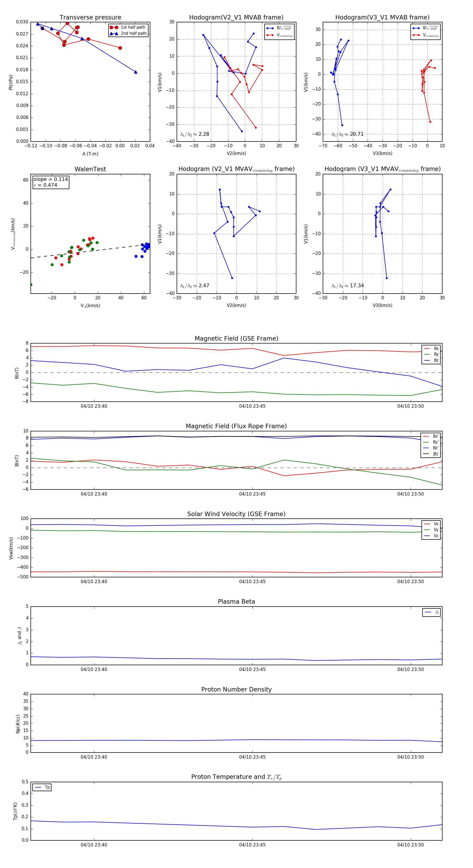
Task: Click the 'Tp' legend in the temperature plot
Action: point(42,787)
